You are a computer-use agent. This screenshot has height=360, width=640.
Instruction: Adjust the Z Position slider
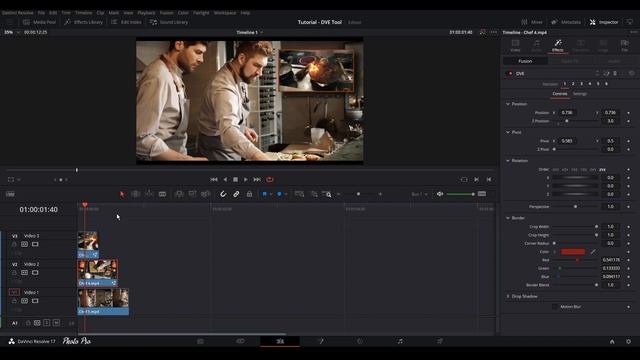pyautogui.click(x=576, y=121)
